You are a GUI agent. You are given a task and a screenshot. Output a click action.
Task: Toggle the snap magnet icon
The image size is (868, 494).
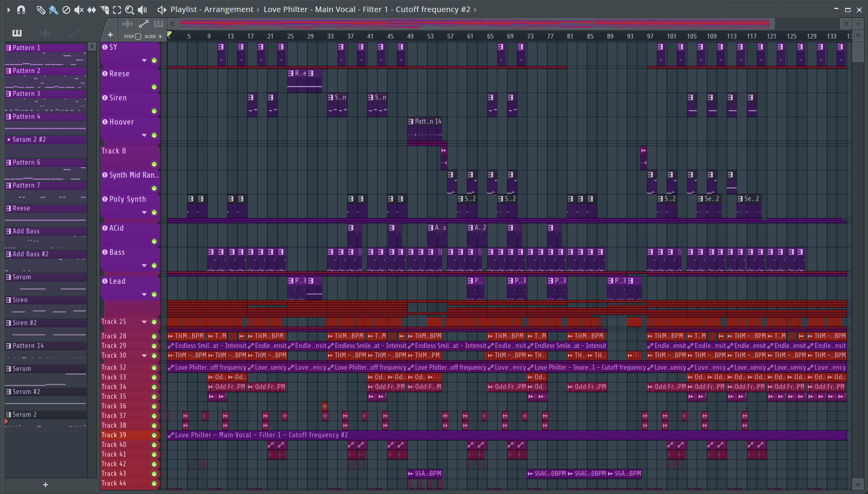pyautogui.click(x=21, y=10)
